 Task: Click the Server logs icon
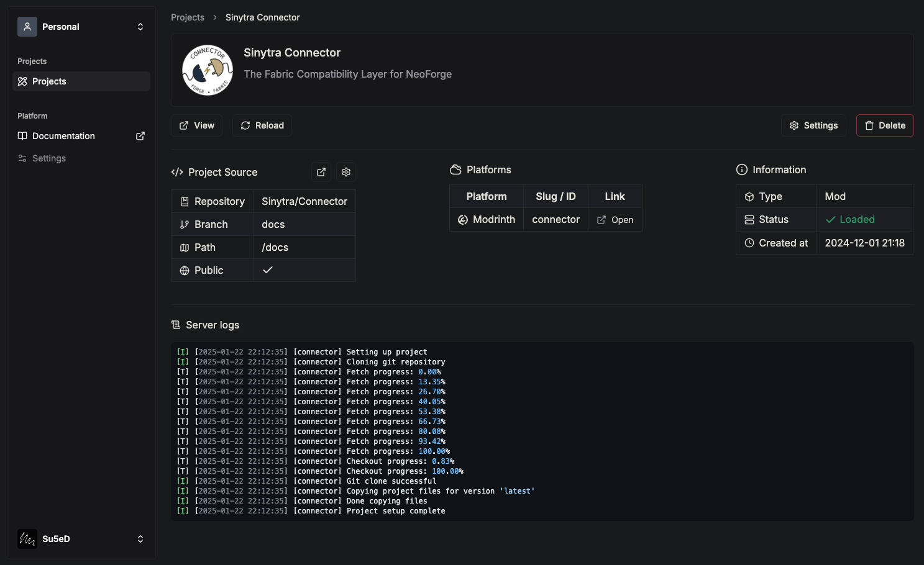coord(175,324)
